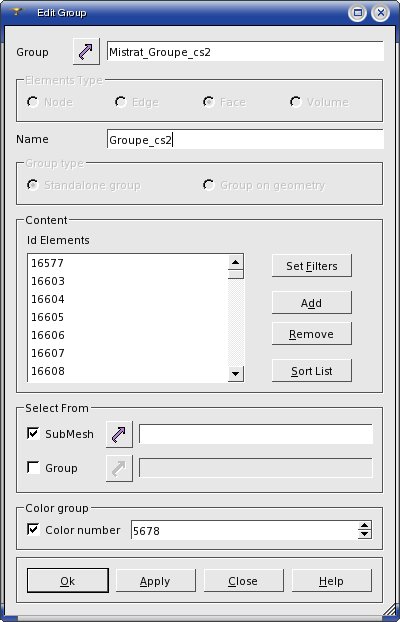
Task: Uncheck the SubMesh checkbox
Action: point(34,434)
